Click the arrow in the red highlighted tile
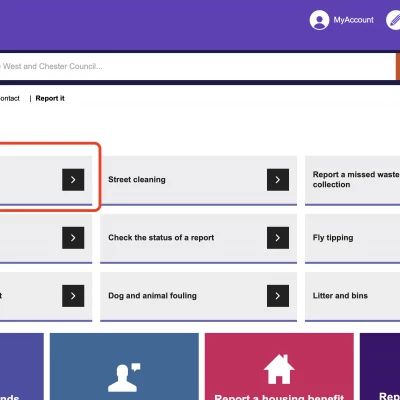400x400 pixels. coord(73,180)
